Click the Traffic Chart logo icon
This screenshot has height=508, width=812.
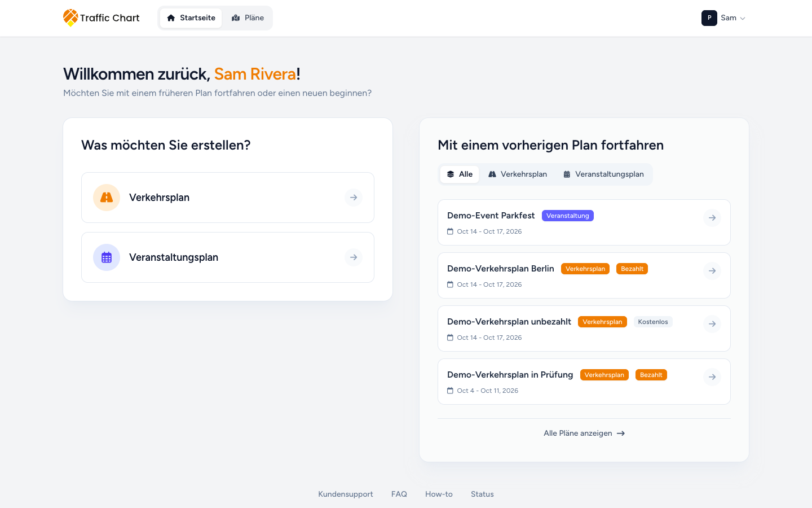click(70, 17)
